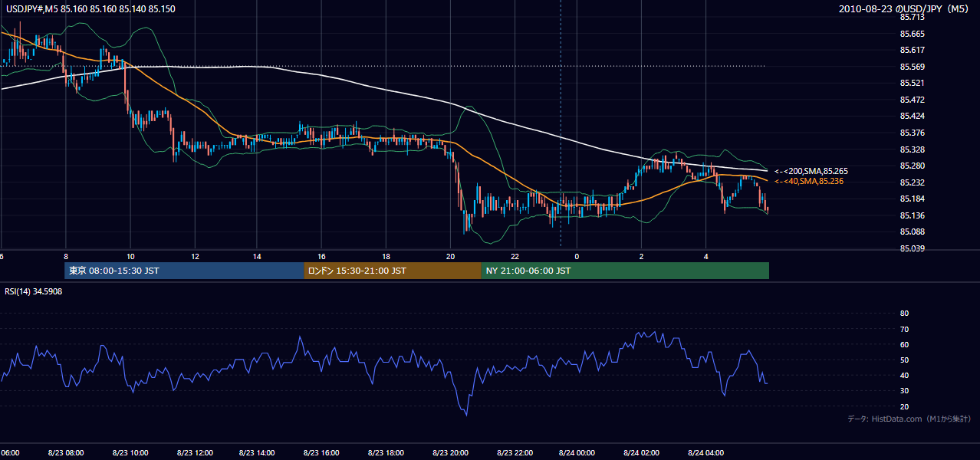Click price axis label 85.328
The height and width of the screenshot is (460, 980).
click(x=912, y=149)
